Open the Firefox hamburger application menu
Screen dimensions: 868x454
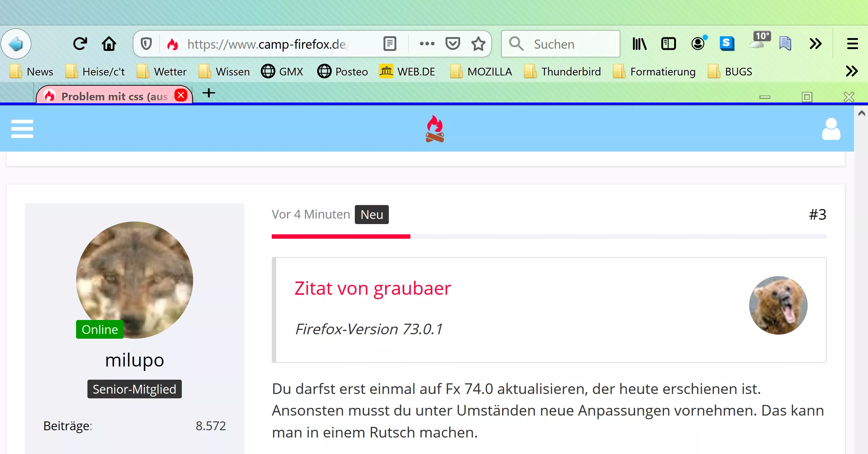852,44
